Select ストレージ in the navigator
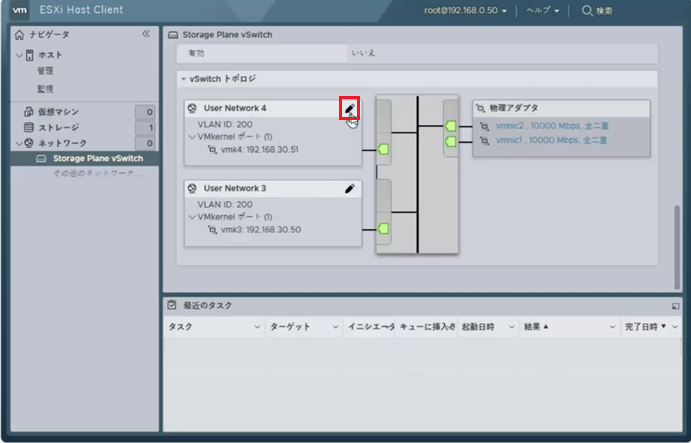 click(58, 127)
